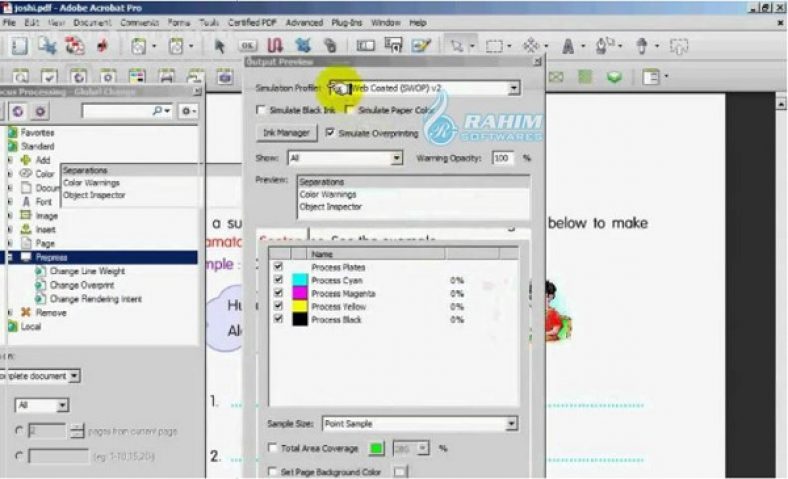
Task: Click the red PDF document toolbar icon
Action: [74, 46]
